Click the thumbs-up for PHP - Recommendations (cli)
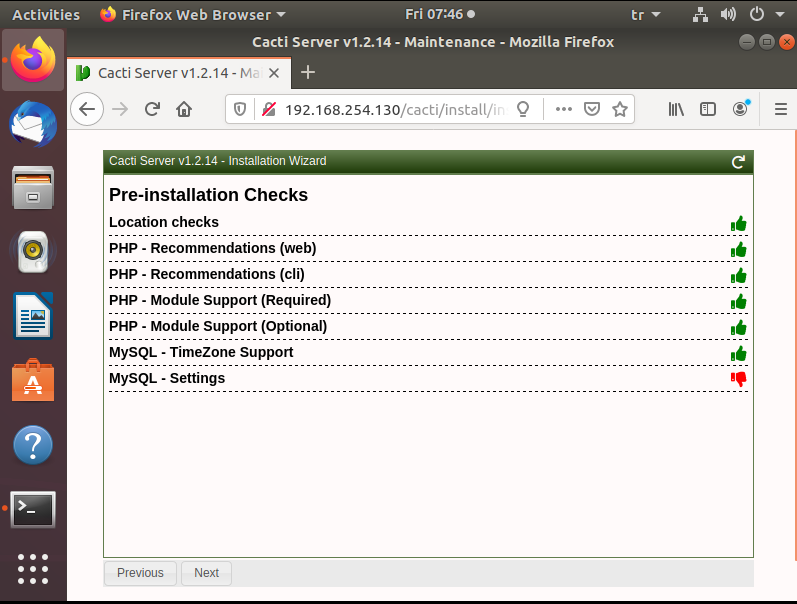The image size is (797, 604). point(739,275)
